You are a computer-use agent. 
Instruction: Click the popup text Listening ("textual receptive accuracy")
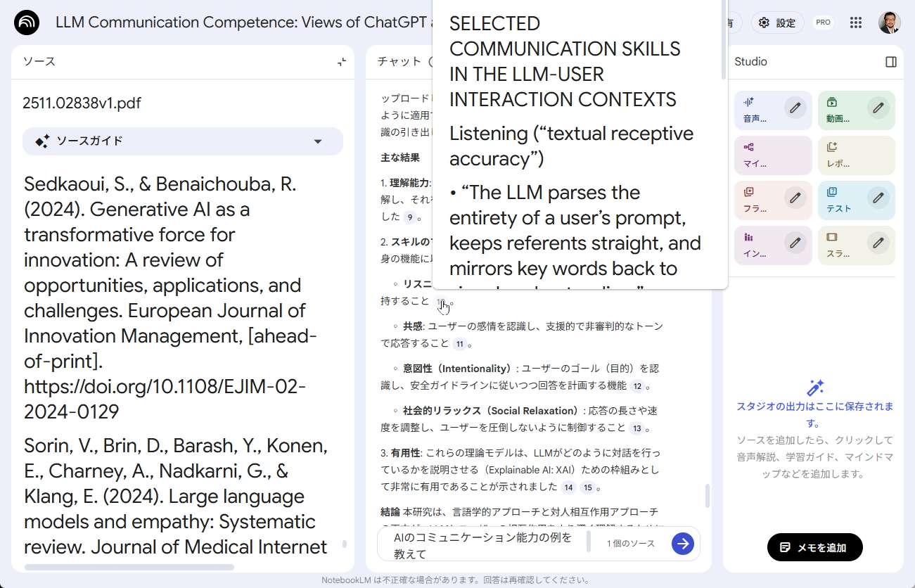coord(571,146)
